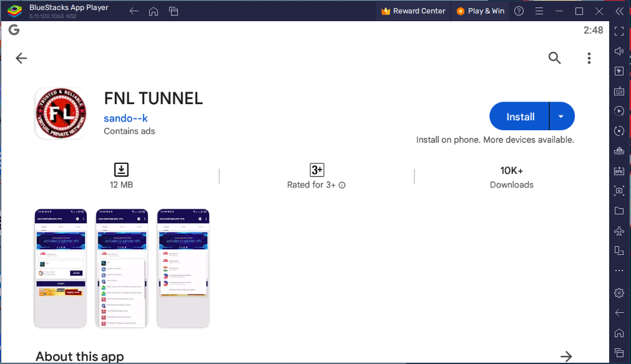Viewport: 631px width, 364px height.
Task: Open the BlueStacks hamburger menu
Action: click(x=539, y=11)
